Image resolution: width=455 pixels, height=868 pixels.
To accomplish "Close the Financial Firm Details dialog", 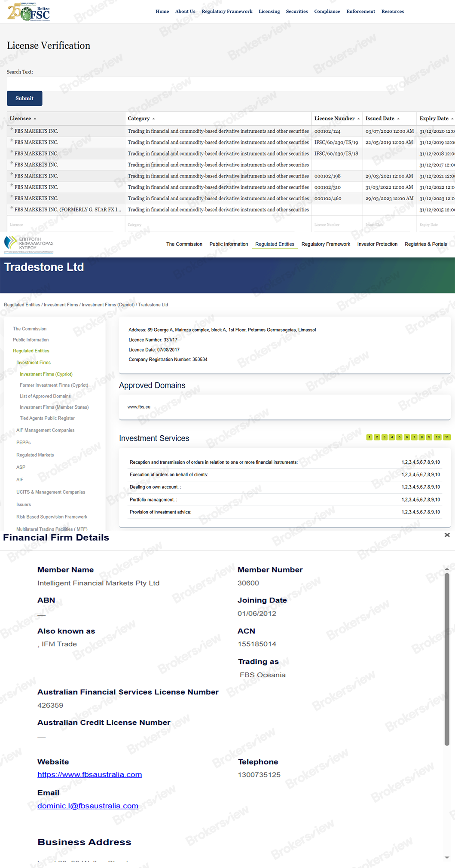I will [447, 535].
